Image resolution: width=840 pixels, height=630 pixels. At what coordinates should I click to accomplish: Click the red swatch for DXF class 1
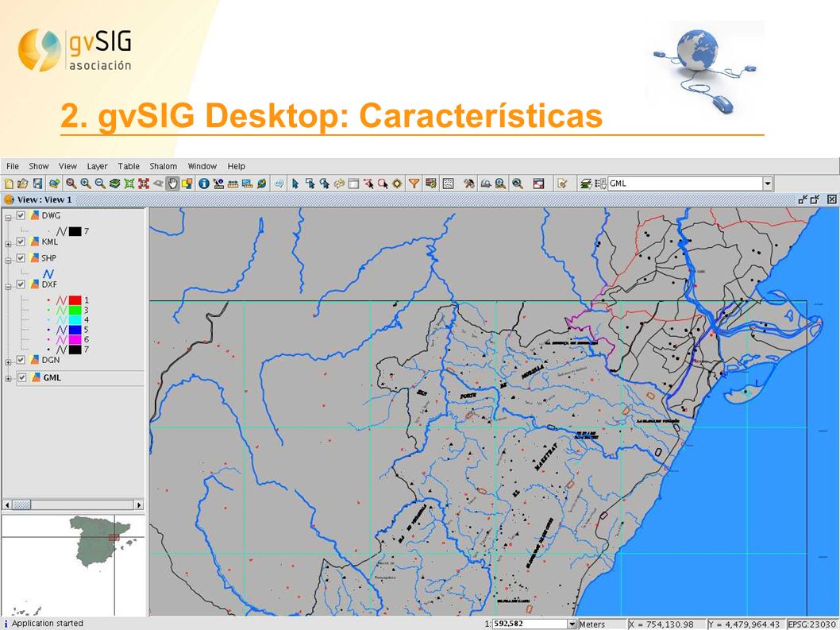pos(75,300)
